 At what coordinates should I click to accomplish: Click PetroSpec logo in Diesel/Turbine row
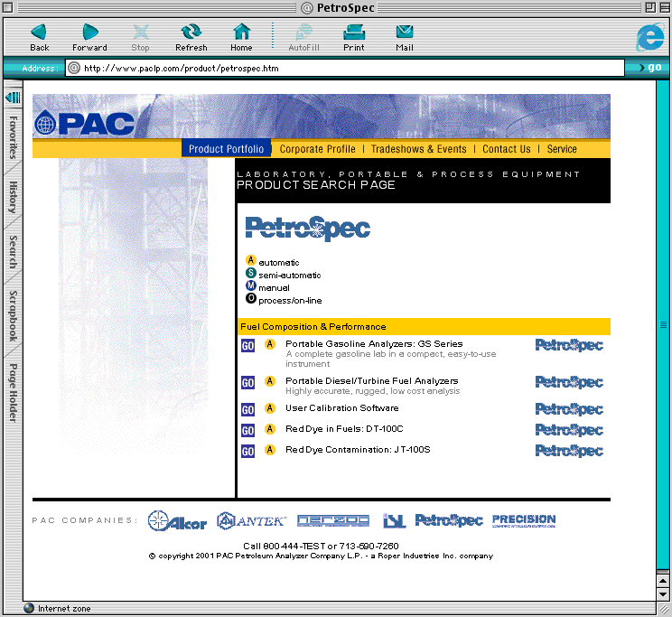click(x=569, y=382)
